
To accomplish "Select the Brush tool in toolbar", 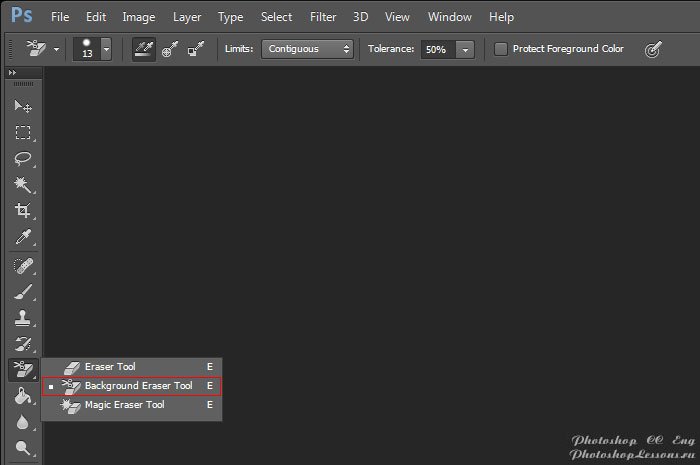I will pos(22,292).
